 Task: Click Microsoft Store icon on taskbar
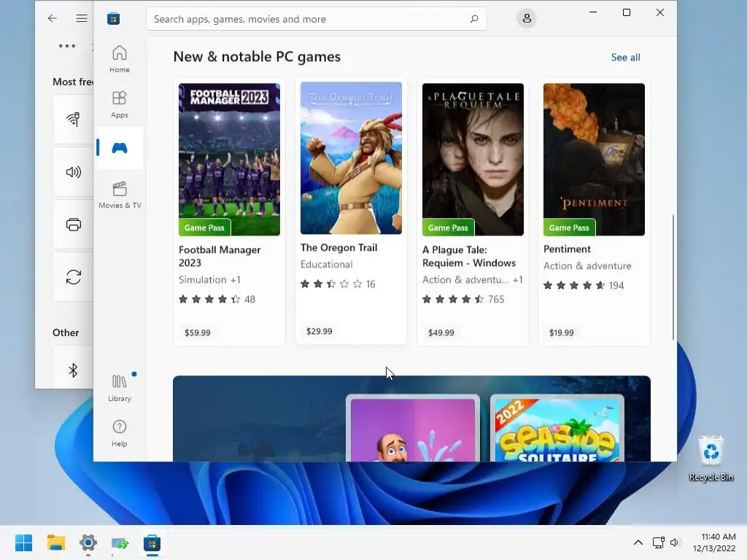(x=152, y=542)
